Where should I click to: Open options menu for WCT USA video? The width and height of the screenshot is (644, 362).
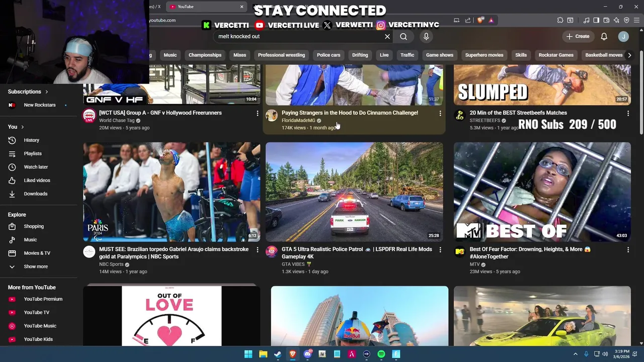(258, 114)
